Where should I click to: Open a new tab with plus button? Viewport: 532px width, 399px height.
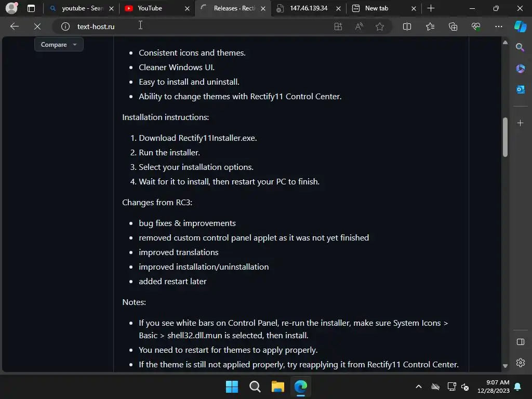[431, 8]
